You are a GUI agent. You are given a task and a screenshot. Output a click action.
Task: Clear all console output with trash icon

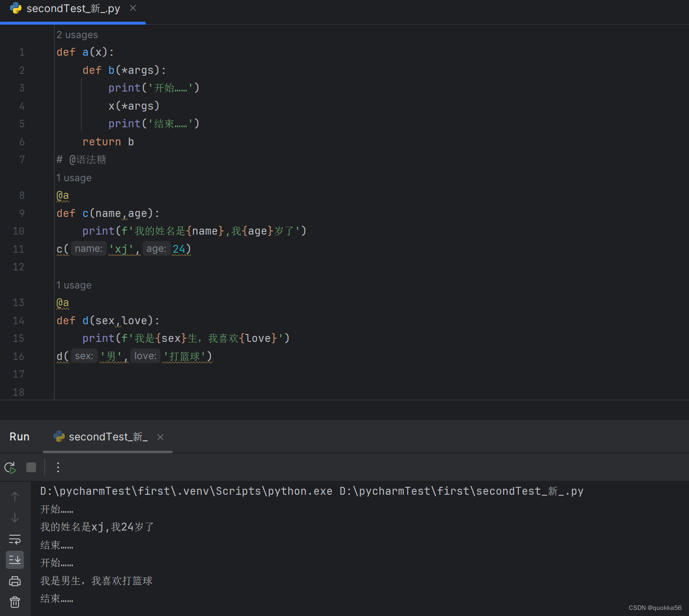15,602
